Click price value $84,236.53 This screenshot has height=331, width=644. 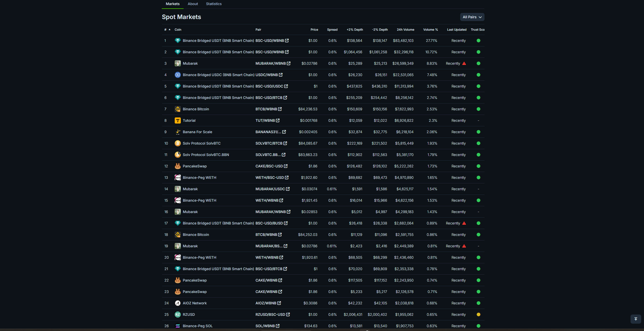tap(308, 109)
